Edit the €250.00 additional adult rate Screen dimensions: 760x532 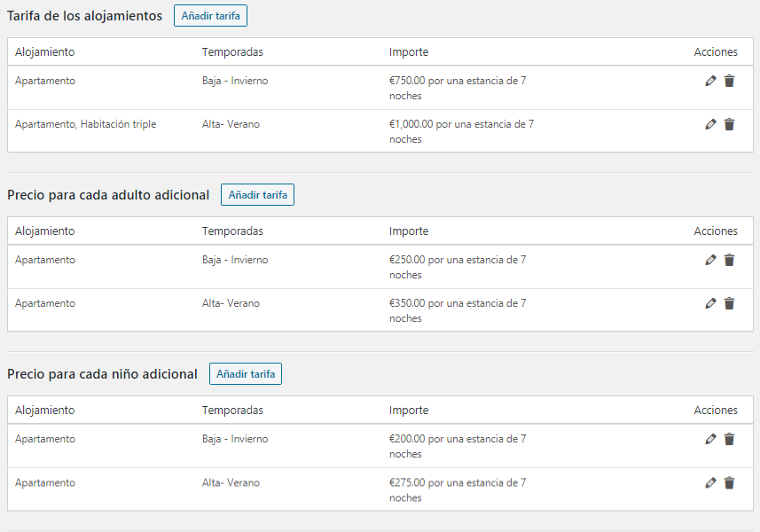(x=710, y=261)
